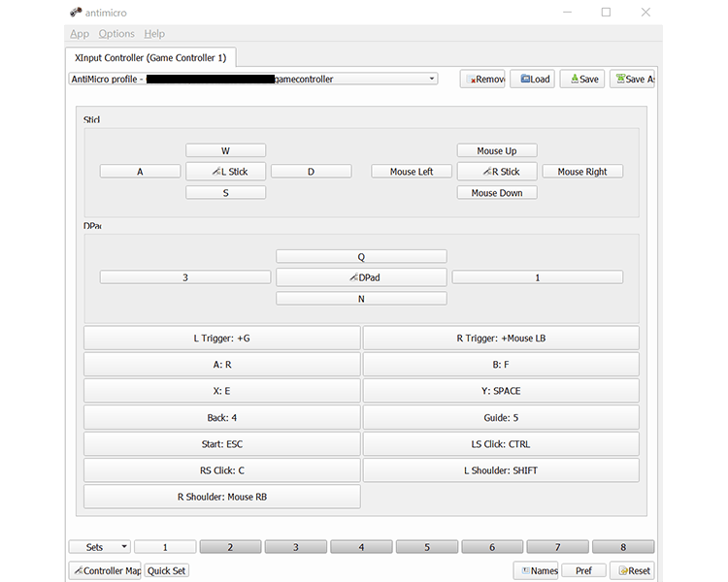Click the D stick-right button
728x582 pixels.
(x=311, y=172)
